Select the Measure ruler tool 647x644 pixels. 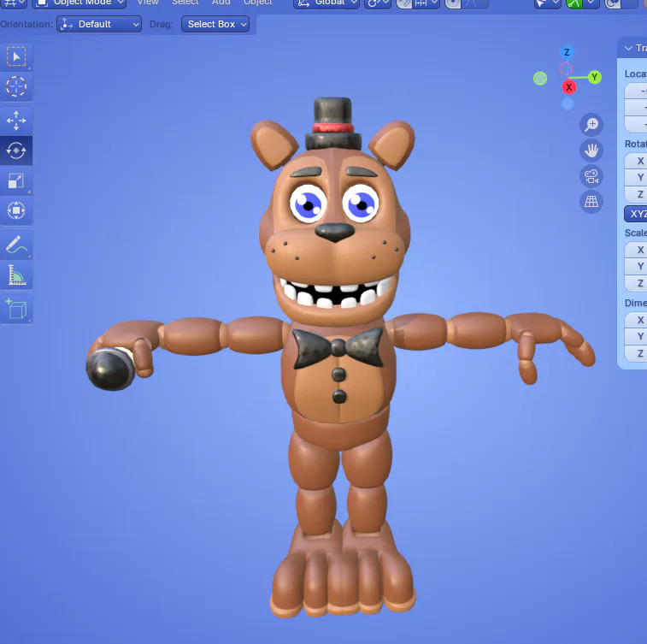click(x=16, y=275)
